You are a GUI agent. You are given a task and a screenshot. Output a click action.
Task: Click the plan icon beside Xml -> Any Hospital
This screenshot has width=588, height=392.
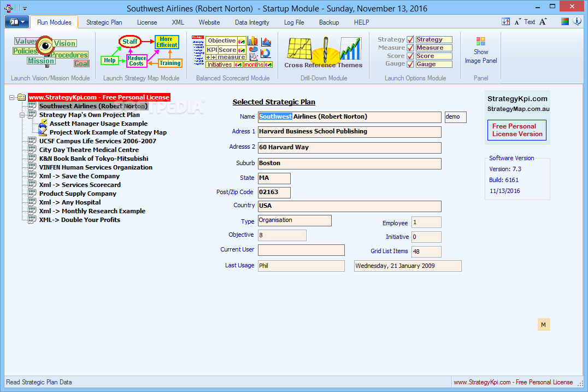(x=32, y=202)
